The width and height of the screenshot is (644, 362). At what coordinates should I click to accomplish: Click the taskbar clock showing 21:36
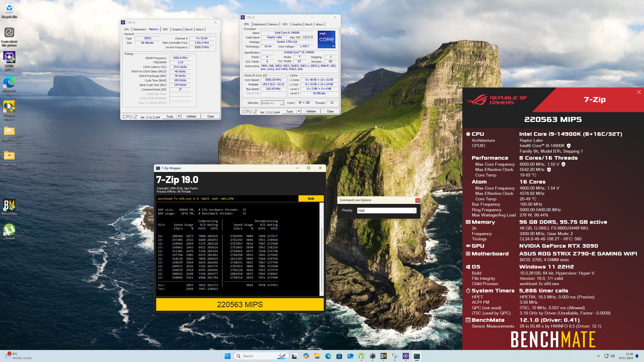click(626, 356)
